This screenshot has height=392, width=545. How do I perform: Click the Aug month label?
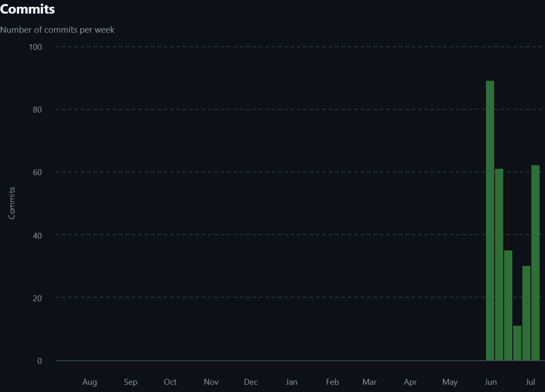(89, 382)
